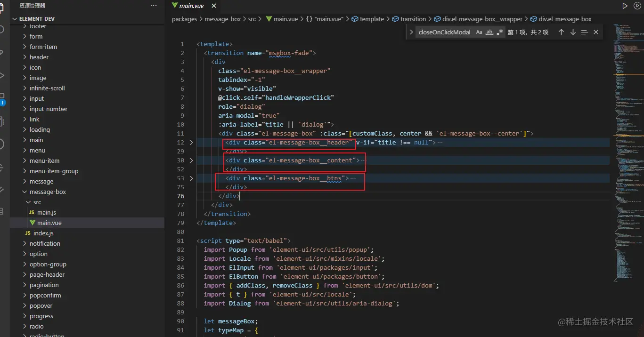Screen dimensions: 644x337
Task: Expand the replace field in the find widget
Action: (x=411, y=32)
